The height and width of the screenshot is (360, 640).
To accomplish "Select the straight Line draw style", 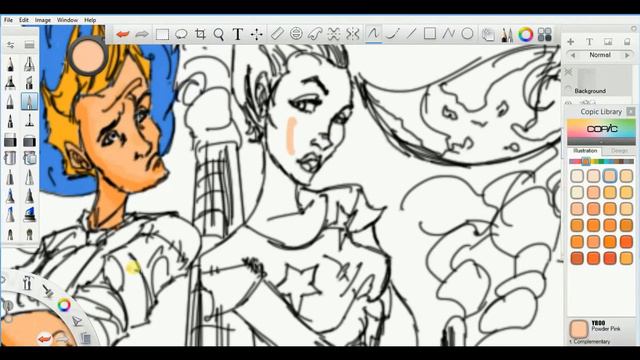I will (x=411, y=33).
